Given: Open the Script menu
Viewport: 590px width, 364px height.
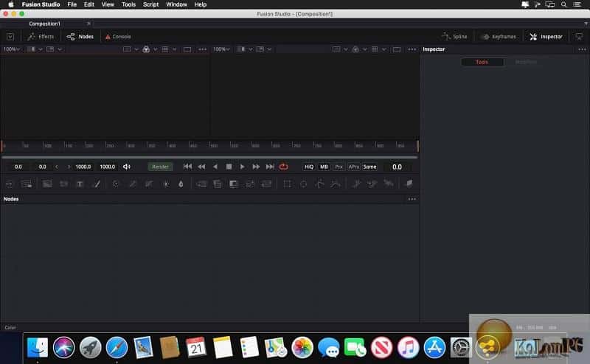Looking at the screenshot, I should click(x=150, y=4).
